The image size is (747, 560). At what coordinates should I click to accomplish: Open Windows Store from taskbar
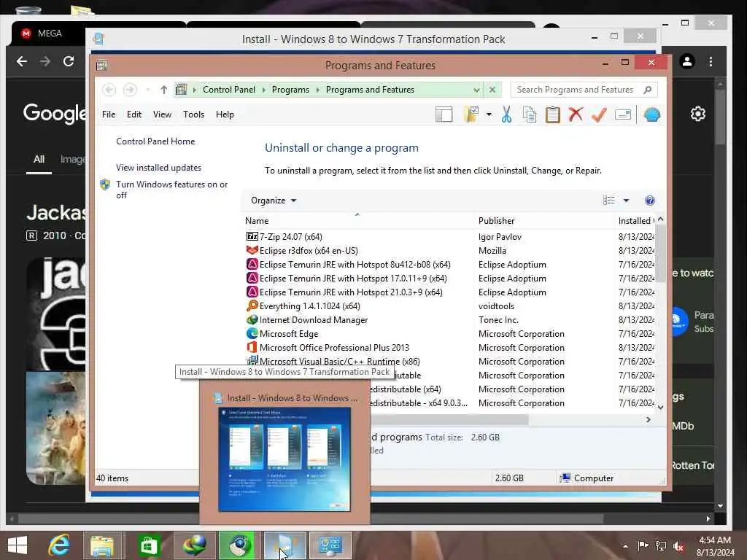point(149,545)
